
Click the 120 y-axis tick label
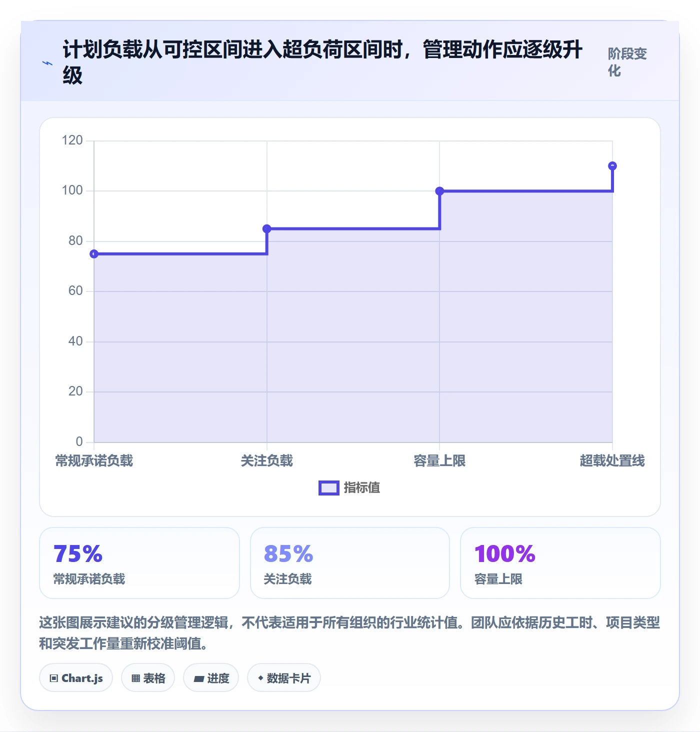72,140
